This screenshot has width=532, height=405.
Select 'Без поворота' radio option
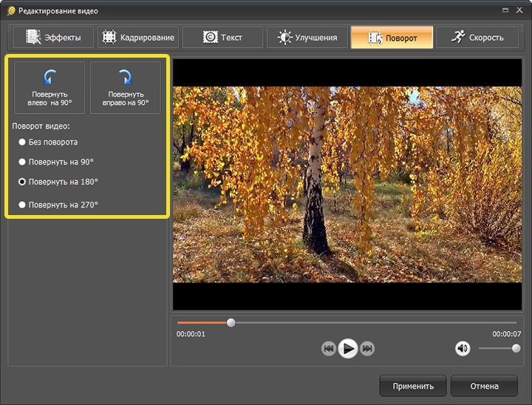22,142
